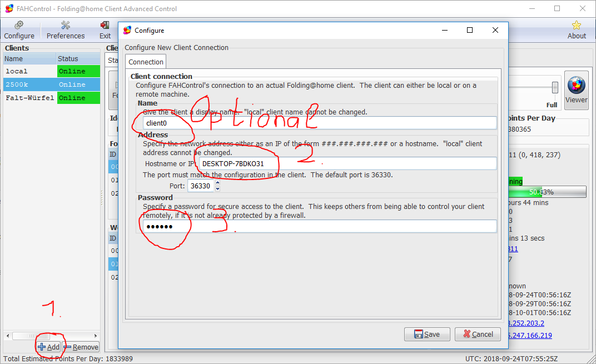The image size is (596, 364).
Task: Adjust the folding power slider handle near Full
Action: pyautogui.click(x=555, y=87)
